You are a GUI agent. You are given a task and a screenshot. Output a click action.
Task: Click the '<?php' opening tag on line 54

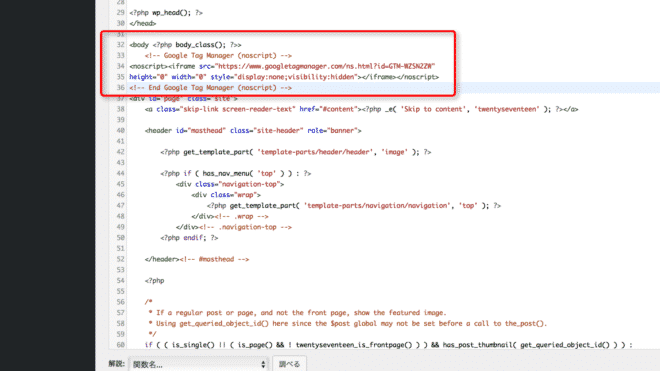[154, 281]
